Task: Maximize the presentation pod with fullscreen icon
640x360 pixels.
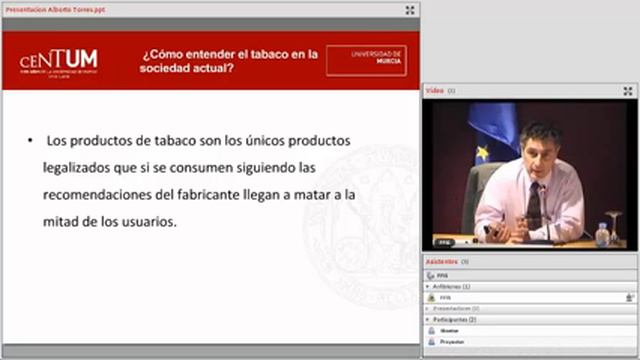Action: click(410, 11)
